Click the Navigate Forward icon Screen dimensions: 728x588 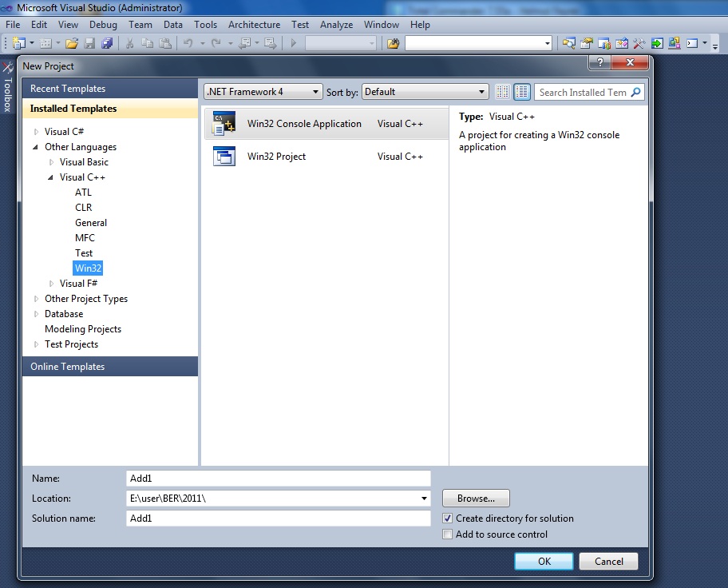[271, 43]
